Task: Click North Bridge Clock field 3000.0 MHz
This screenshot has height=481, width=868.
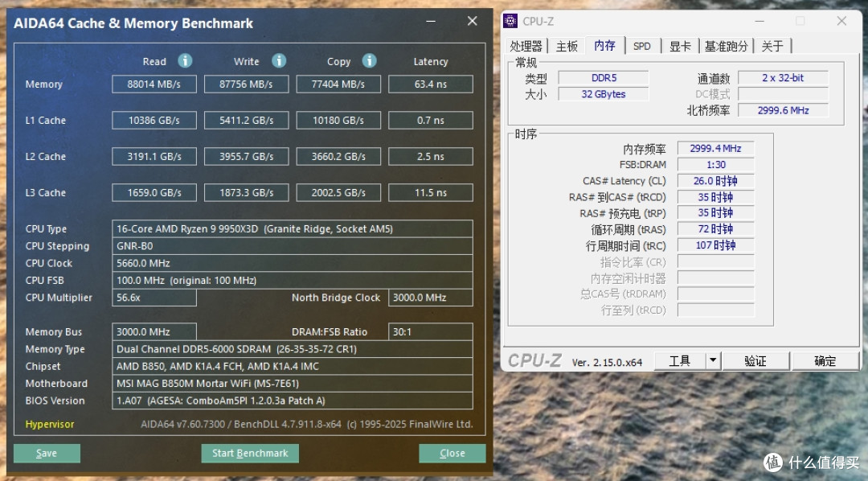Action: tap(431, 298)
